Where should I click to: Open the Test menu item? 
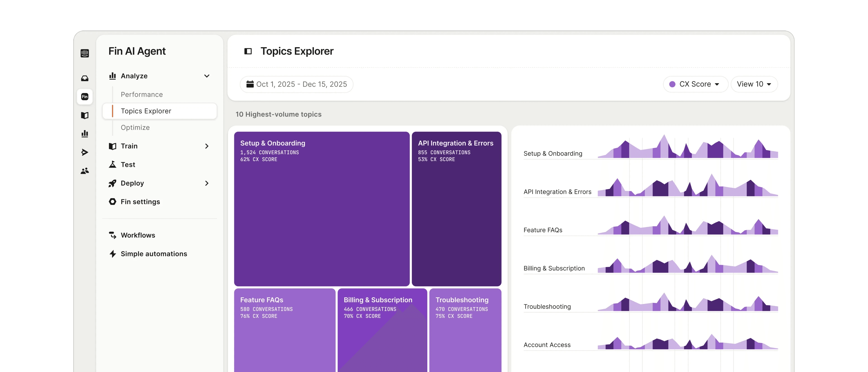(x=128, y=165)
